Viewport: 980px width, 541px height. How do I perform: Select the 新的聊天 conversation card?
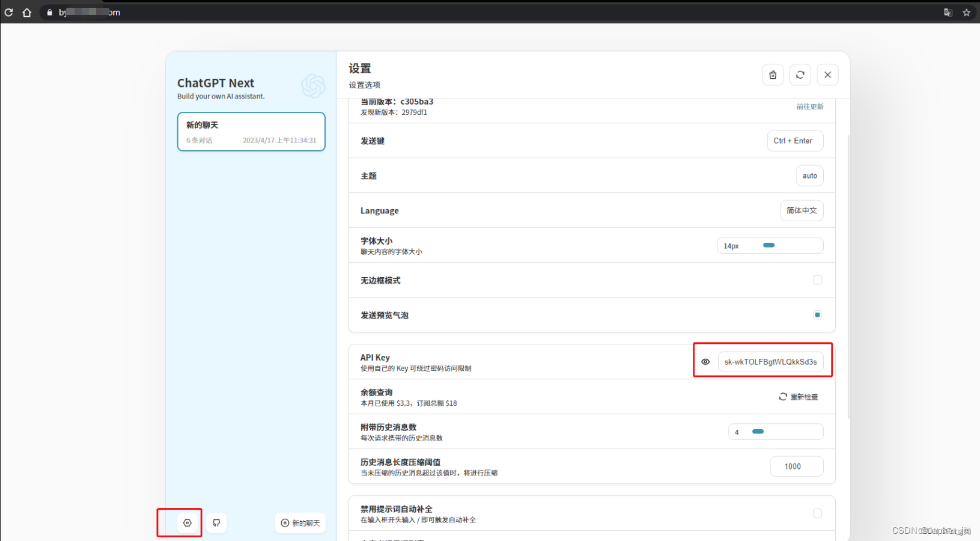pos(251,132)
